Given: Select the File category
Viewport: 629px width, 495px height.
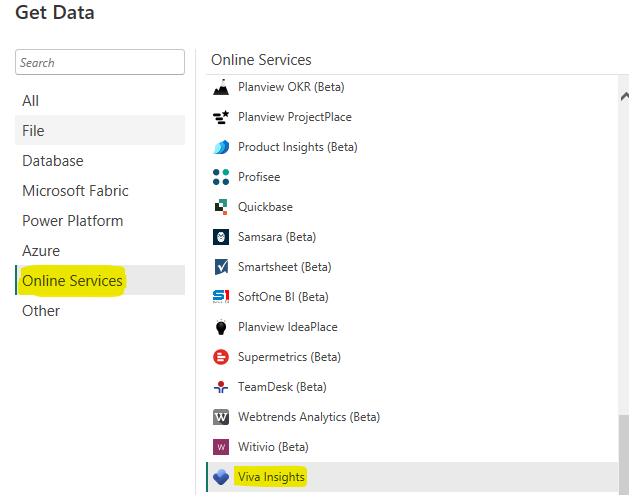Looking at the screenshot, I should click(100, 130).
